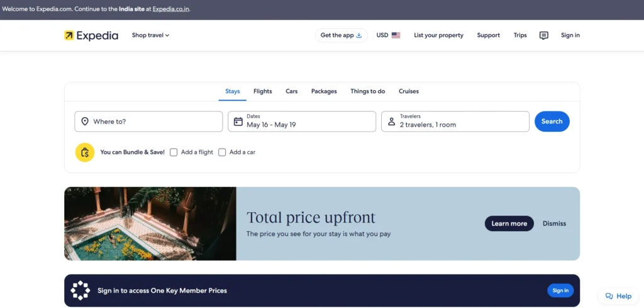The width and height of the screenshot is (644, 308).
Task: Select the Stays tab
Action: pyautogui.click(x=233, y=91)
